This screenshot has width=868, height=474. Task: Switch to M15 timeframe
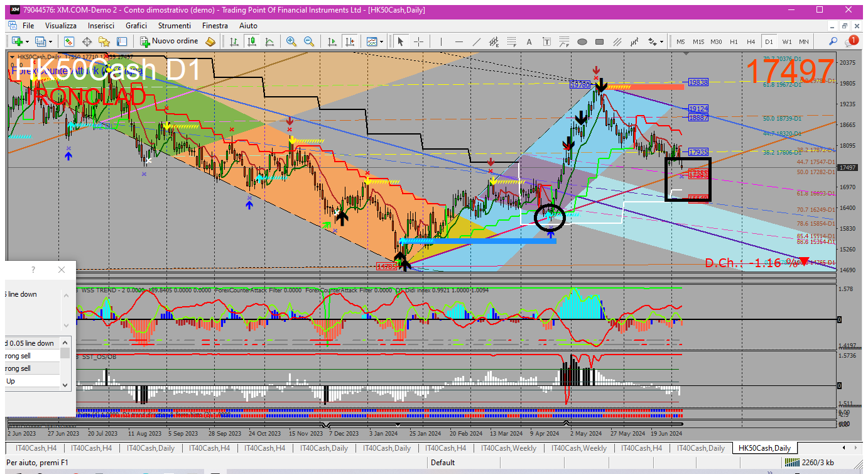[698, 41]
